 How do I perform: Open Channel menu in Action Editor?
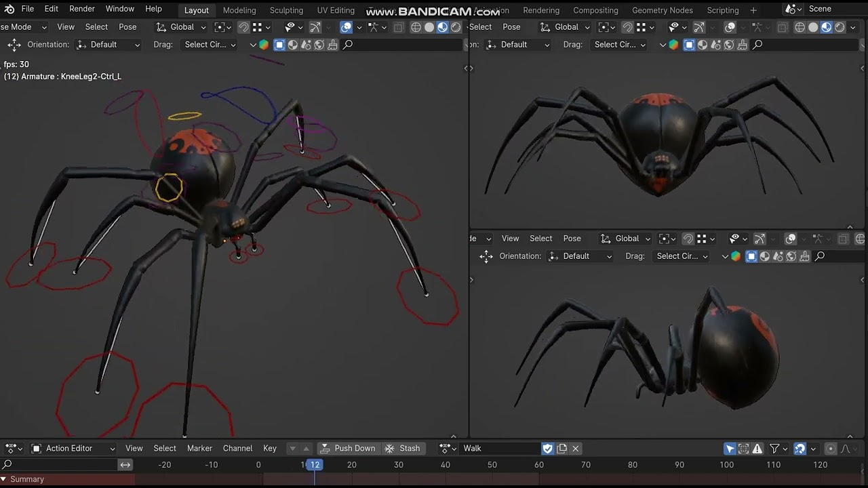tap(237, 449)
